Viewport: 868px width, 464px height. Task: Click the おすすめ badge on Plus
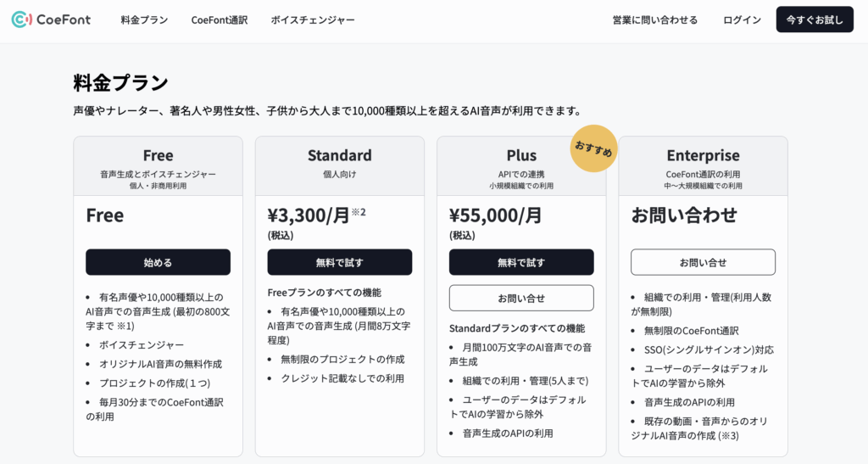click(593, 148)
